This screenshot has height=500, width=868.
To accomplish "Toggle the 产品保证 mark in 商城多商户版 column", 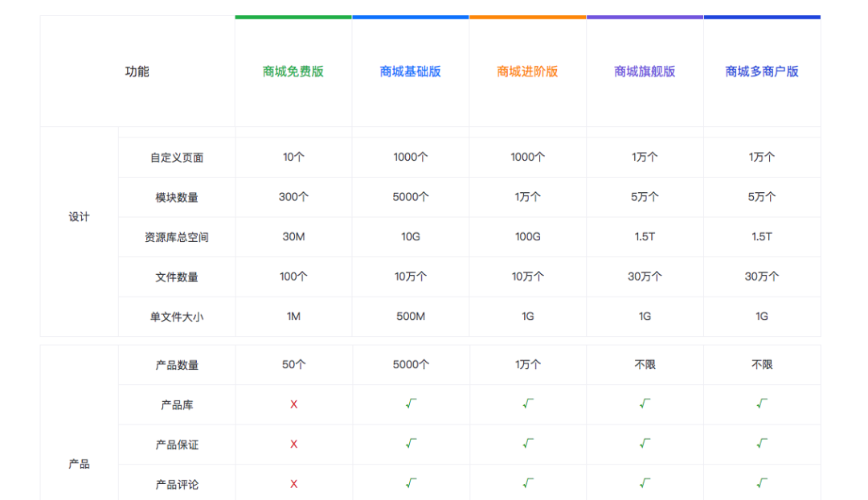I will pyautogui.click(x=761, y=444).
